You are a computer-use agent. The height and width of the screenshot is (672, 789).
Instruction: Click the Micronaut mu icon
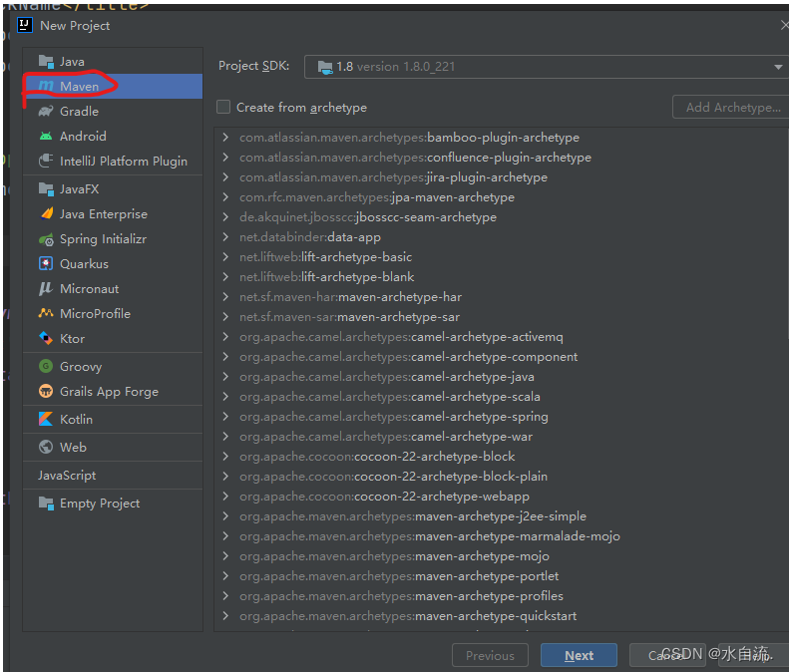click(x=46, y=288)
